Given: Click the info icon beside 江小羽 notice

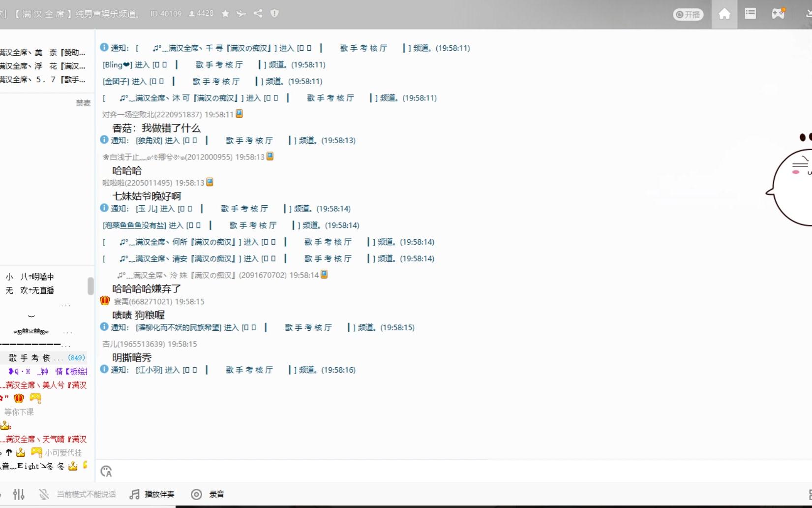Looking at the screenshot, I should 104,369.
